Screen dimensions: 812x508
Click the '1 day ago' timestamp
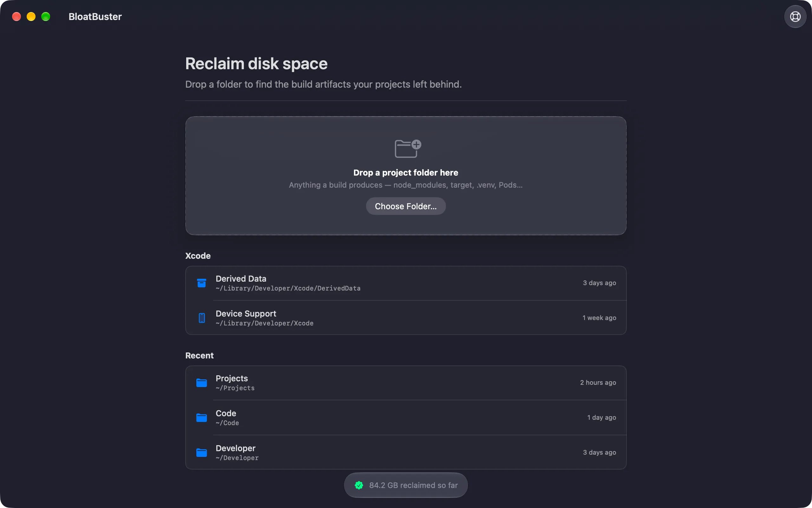601,418
